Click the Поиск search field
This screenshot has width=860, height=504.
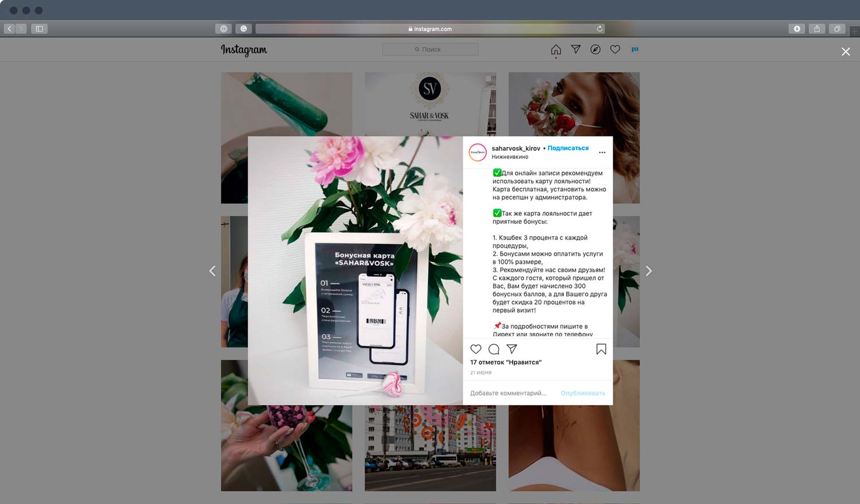430,49
